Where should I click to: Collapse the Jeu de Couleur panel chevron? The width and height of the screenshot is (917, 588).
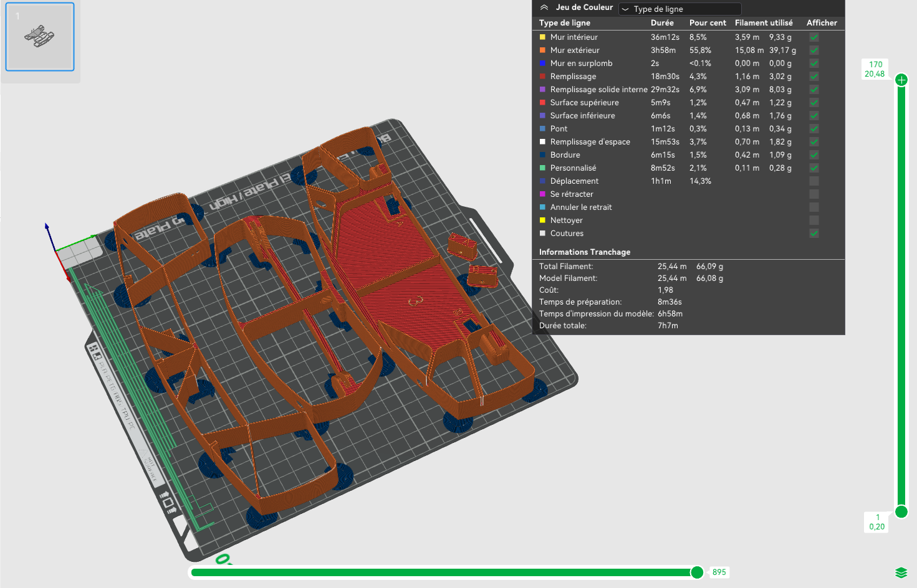point(544,7)
